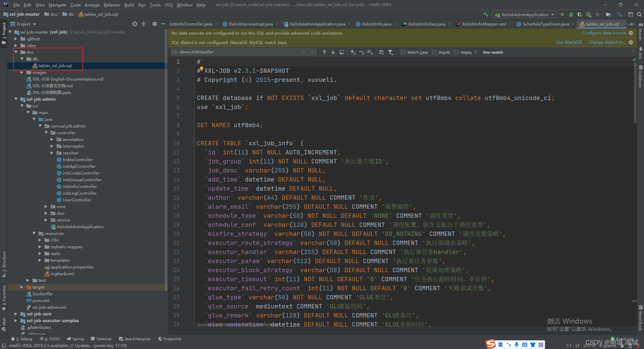This screenshot has width=644, height=349.
Task: Open search results in Find window icon
Action: pyautogui.click(x=341, y=52)
